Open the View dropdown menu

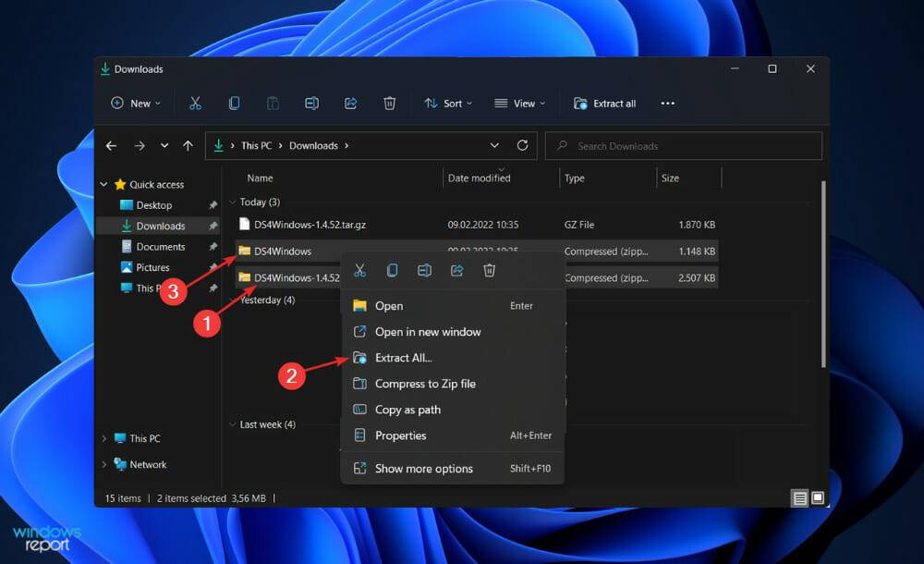click(519, 104)
